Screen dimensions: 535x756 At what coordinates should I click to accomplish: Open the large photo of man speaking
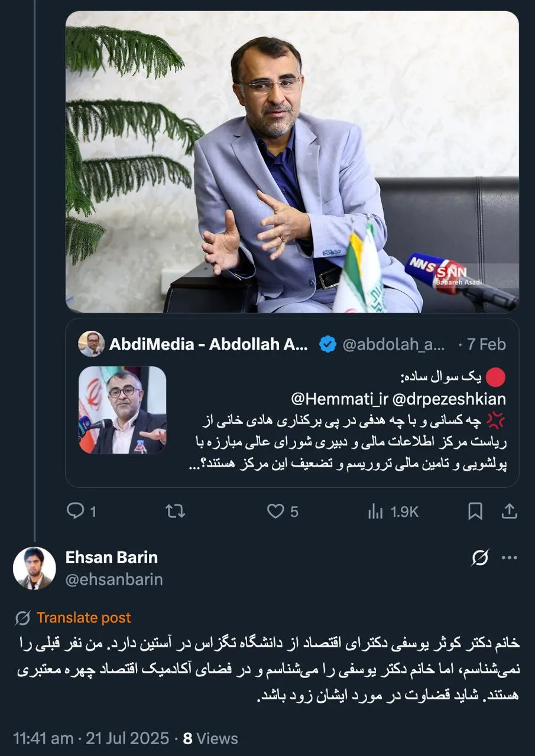point(292,162)
